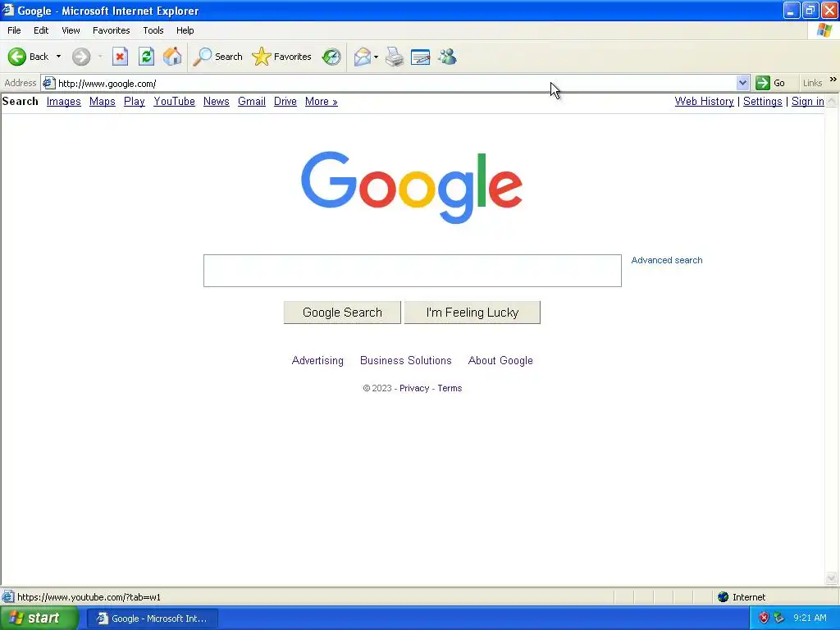Click the Mail envelope icon

[x=363, y=57]
